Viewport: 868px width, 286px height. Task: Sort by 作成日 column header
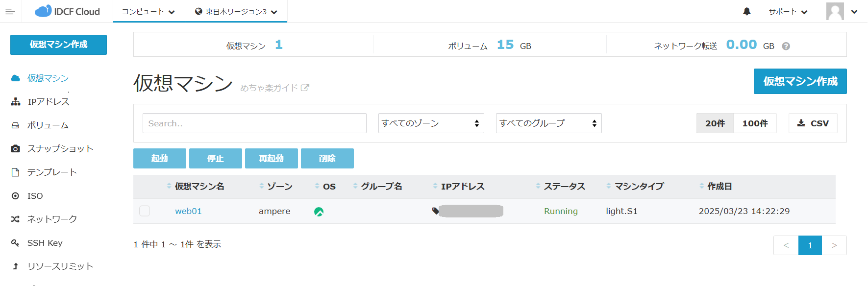719,187
